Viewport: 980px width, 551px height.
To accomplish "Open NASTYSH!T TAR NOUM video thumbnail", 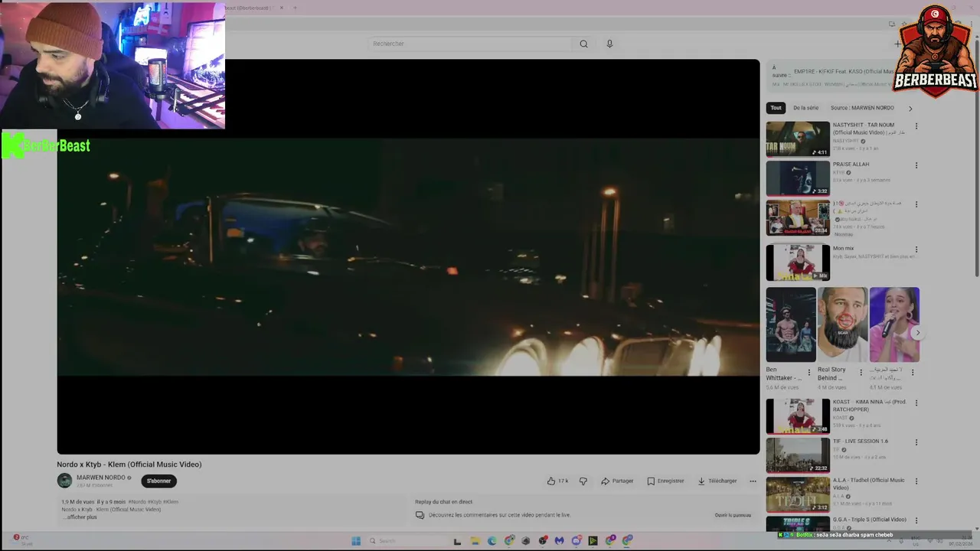I will pos(798,139).
